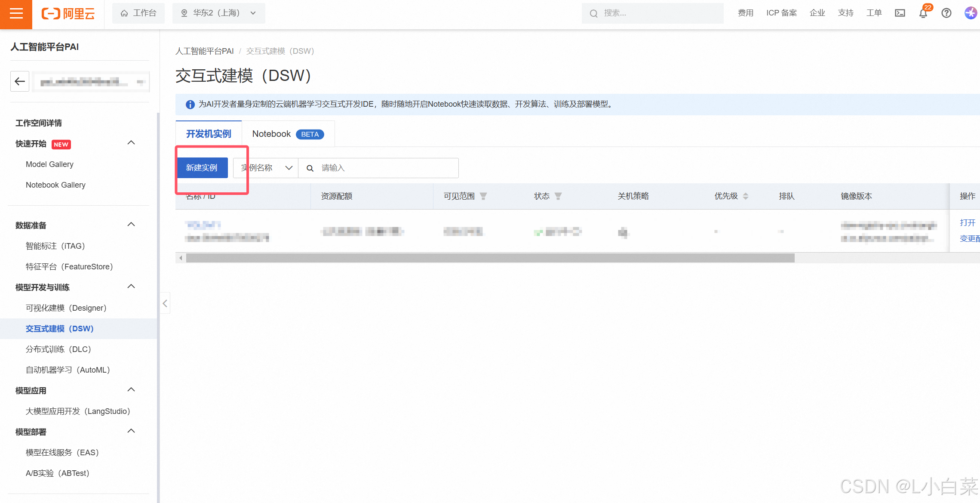Sort by 优先级 column arrows
Viewport: 980px width, 503px height.
tap(746, 196)
